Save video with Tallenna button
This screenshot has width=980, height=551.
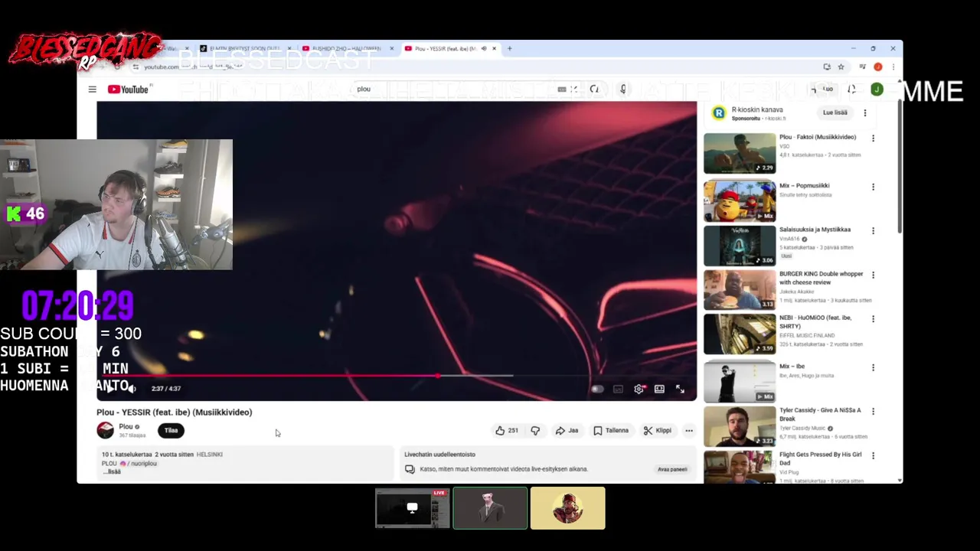611,430
